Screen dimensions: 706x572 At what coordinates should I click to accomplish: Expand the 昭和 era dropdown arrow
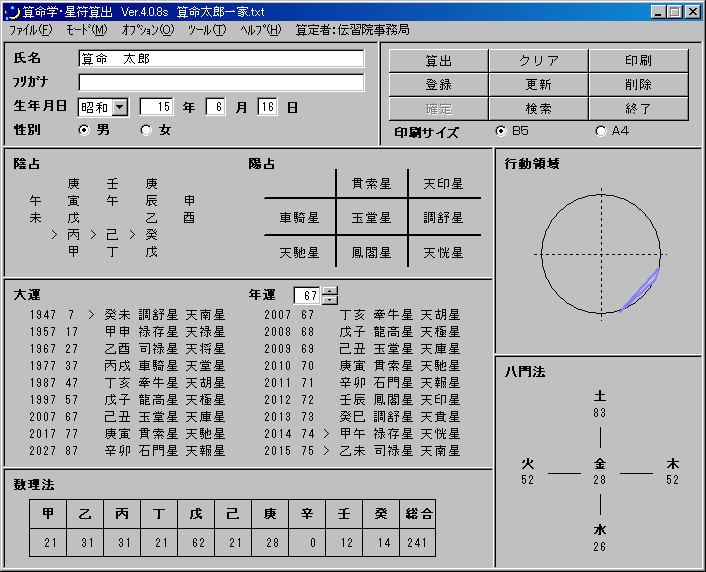[x=120, y=108]
